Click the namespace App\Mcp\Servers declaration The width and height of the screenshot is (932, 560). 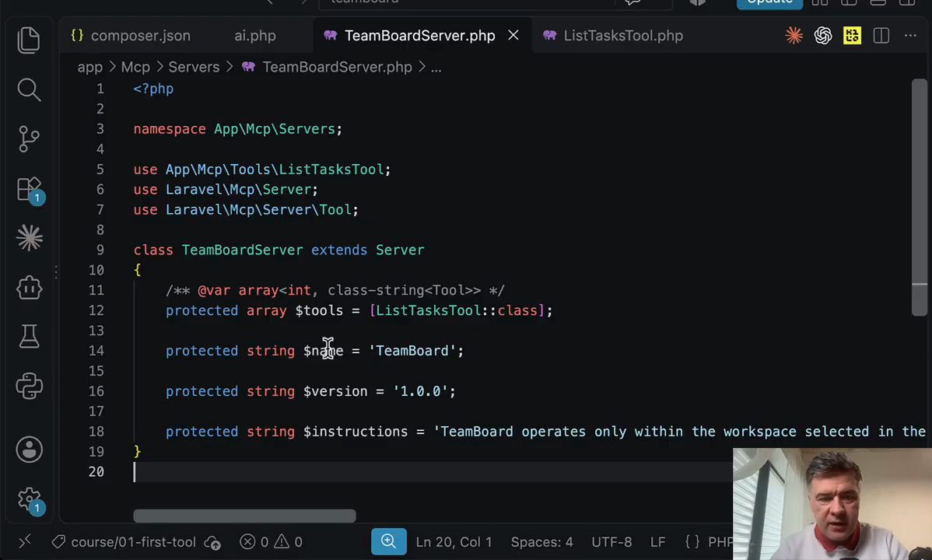coord(238,129)
